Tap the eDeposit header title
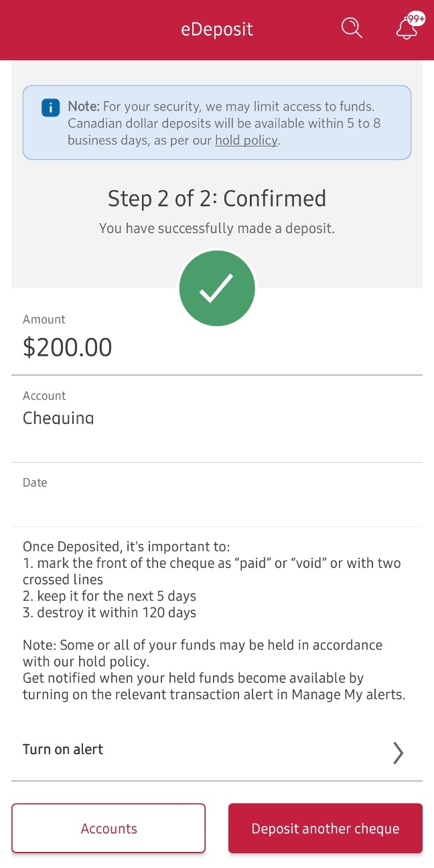 (x=217, y=29)
